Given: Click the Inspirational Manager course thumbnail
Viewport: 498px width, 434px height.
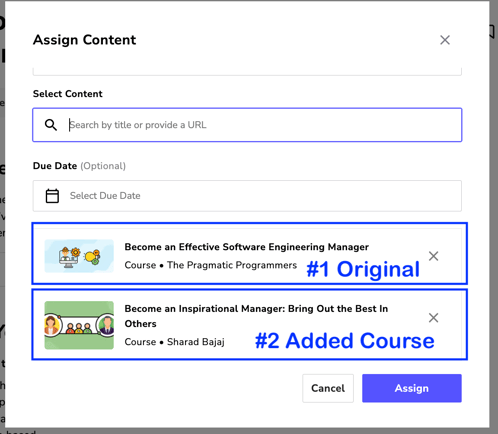Looking at the screenshot, I should pyautogui.click(x=79, y=325).
